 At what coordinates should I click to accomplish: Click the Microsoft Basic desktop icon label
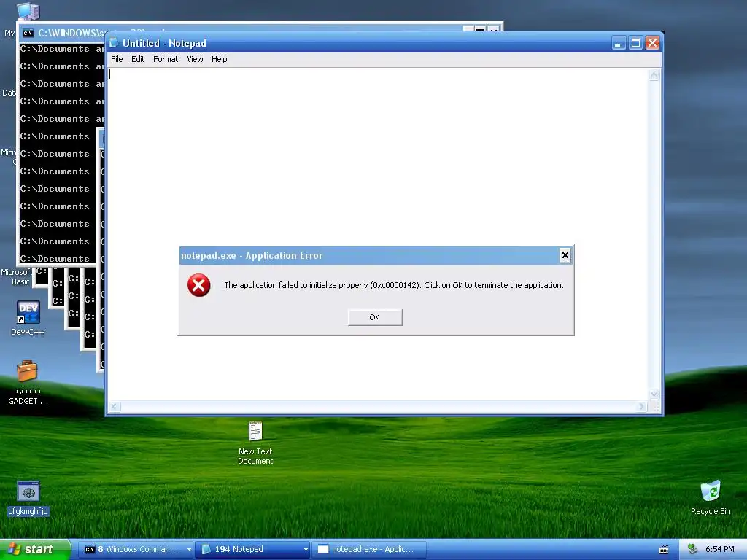[x=16, y=276]
